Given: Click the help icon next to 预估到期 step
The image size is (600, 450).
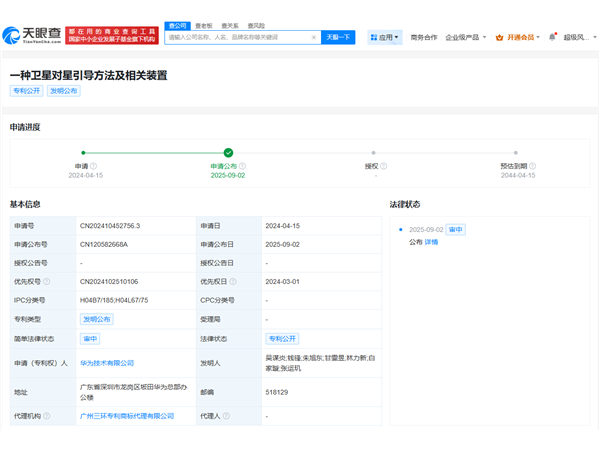Looking at the screenshot, I should [532, 166].
